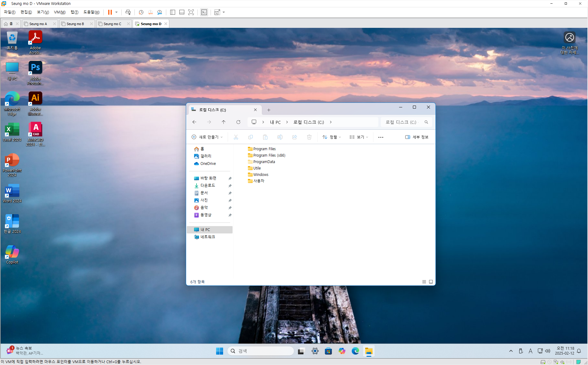Image resolution: width=588 pixels, height=365 pixels.
Task: Switch to the Seung mo B tab
Action: [75, 24]
